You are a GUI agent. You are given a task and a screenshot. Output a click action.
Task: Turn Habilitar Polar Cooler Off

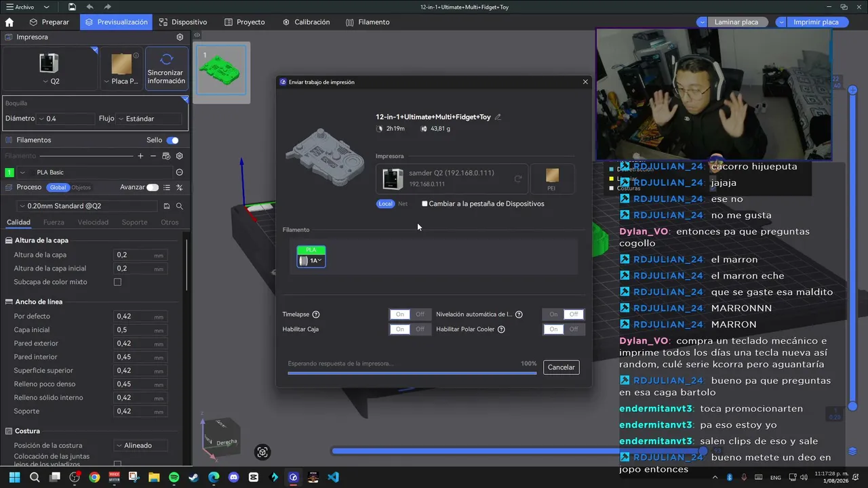click(574, 329)
